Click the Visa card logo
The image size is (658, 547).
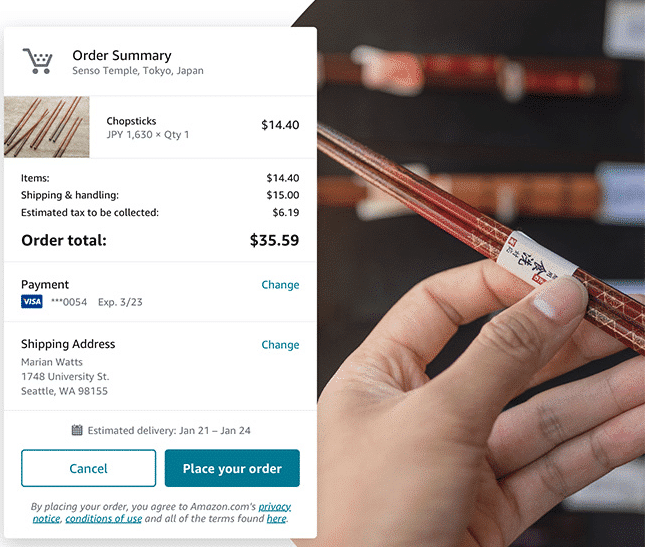point(32,302)
